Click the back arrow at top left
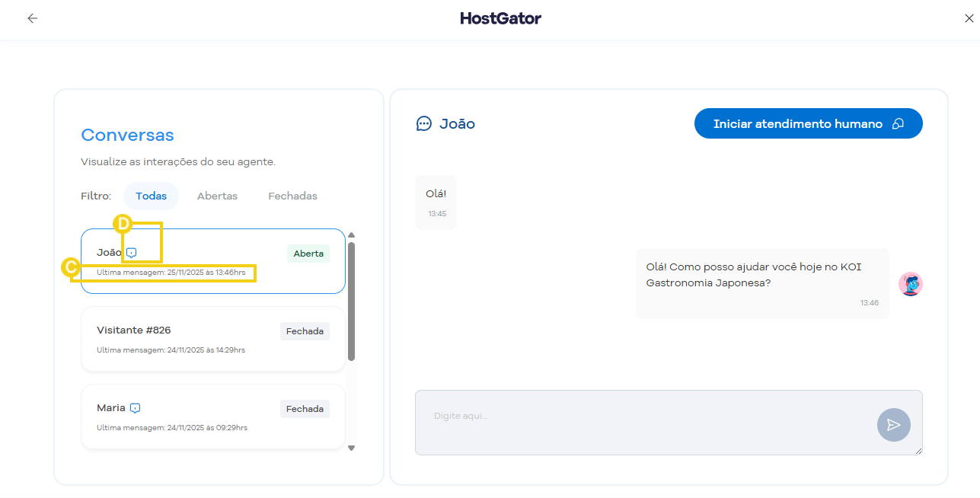The image size is (980, 498). coord(32,18)
